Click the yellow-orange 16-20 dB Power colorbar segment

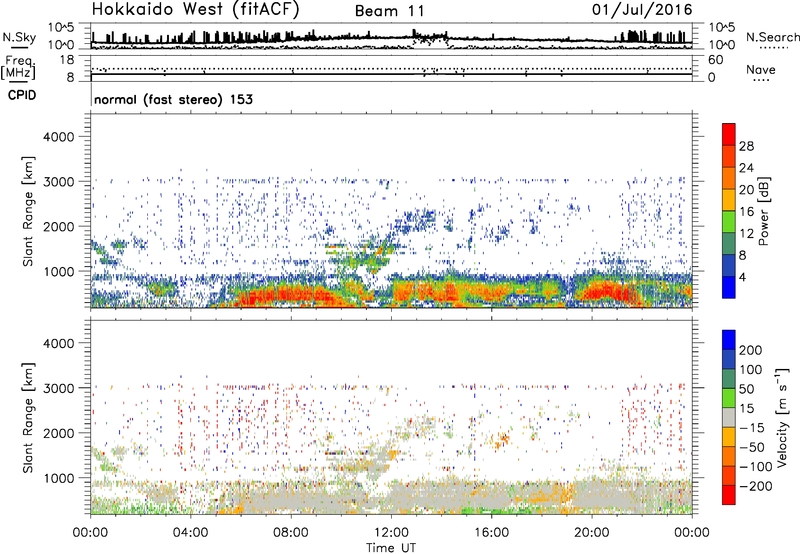(729, 199)
